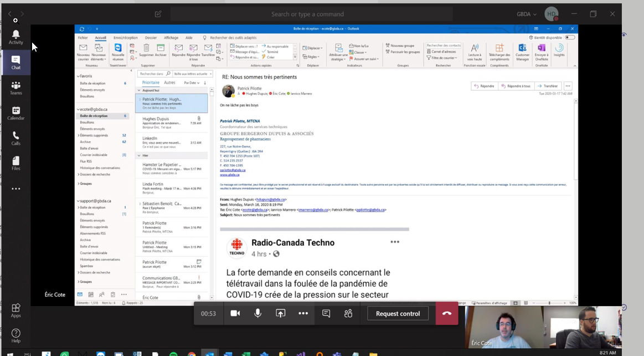This screenshot has width=644, height=356.
Task: Click the Non lu/Lu button
Action: pyautogui.click(x=359, y=46)
